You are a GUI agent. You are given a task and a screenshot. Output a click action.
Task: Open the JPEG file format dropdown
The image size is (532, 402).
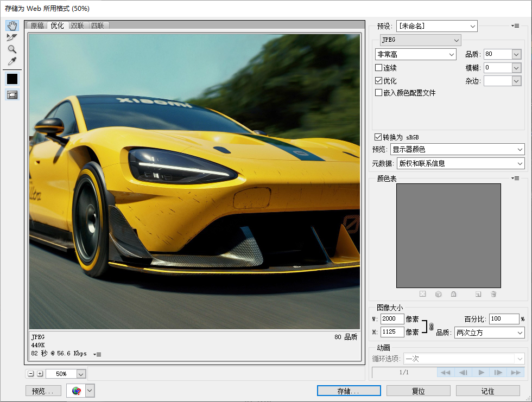point(420,40)
